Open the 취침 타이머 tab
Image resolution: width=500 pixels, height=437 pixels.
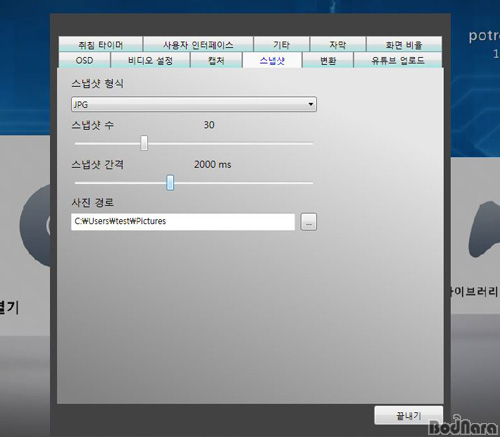(x=101, y=44)
